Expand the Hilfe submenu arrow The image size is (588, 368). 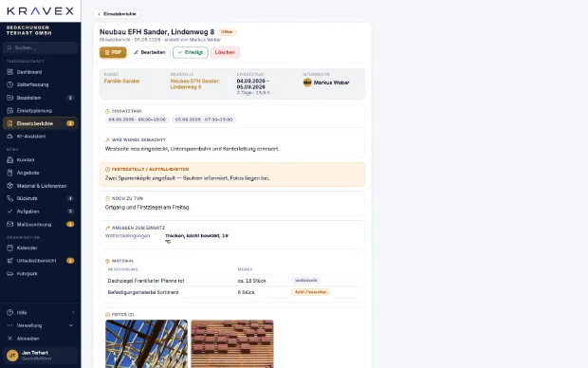click(x=73, y=312)
